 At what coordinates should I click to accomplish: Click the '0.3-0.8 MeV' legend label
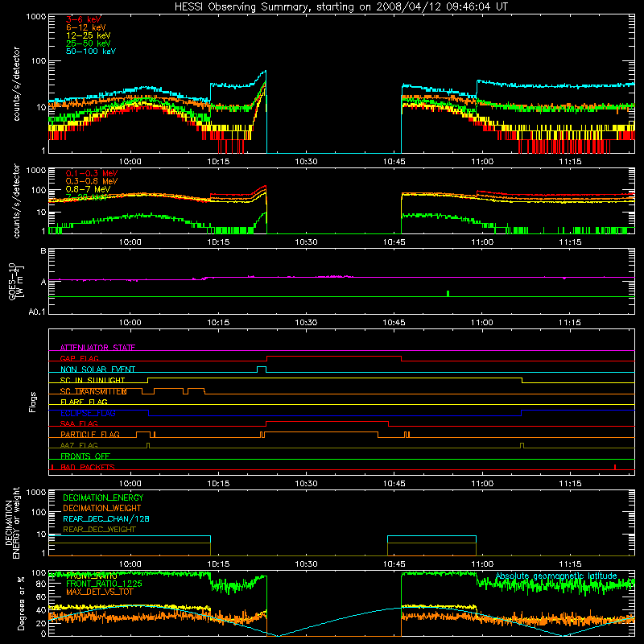click(92, 181)
